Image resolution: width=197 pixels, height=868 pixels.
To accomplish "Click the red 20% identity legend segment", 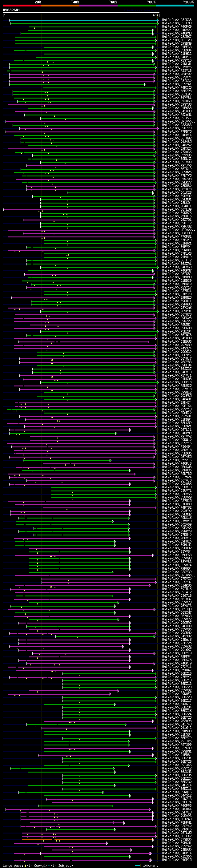I will point(22,6).
